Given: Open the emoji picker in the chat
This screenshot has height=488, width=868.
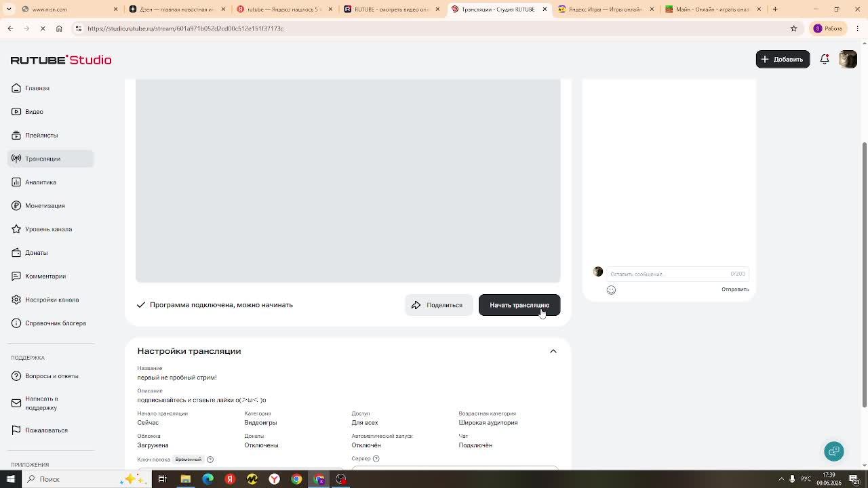Looking at the screenshot, I should pos(611,290).
